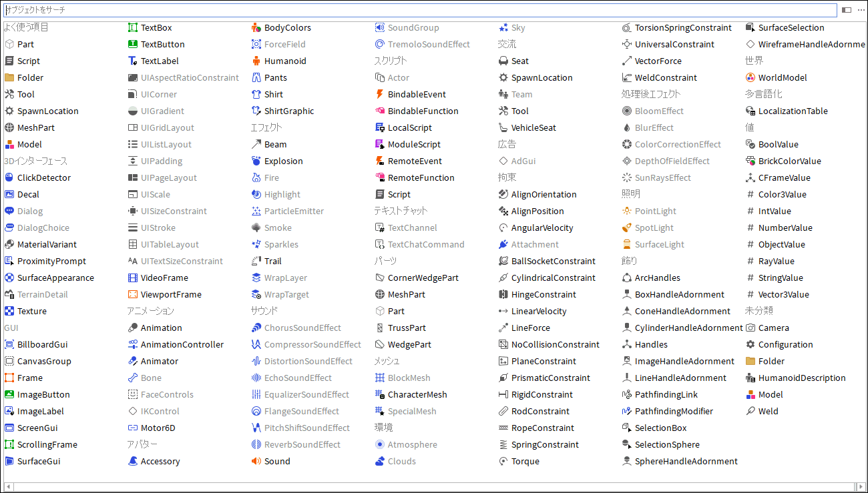Click the Camera icon

click(x=750, y=328)
